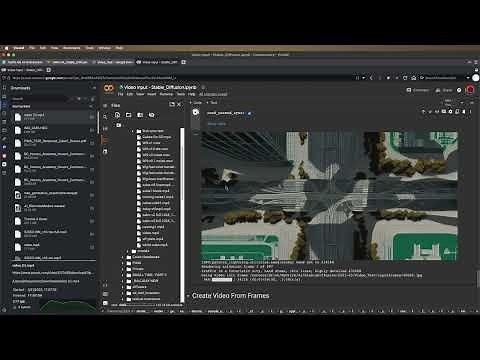Open the File menu in Colab

coord(120,94)
